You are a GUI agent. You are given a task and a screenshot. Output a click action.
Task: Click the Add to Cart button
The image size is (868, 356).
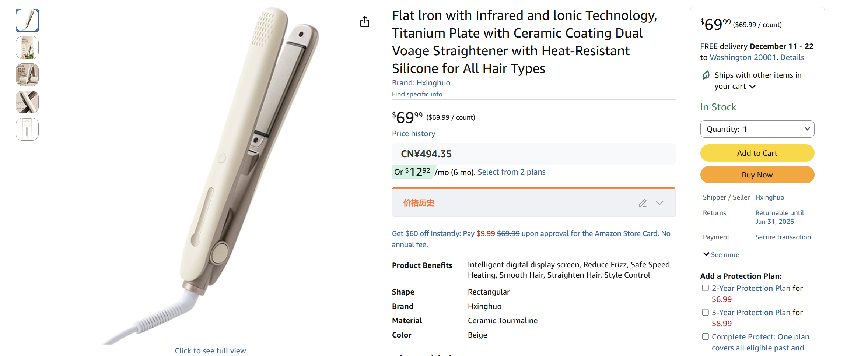[757, 153]
